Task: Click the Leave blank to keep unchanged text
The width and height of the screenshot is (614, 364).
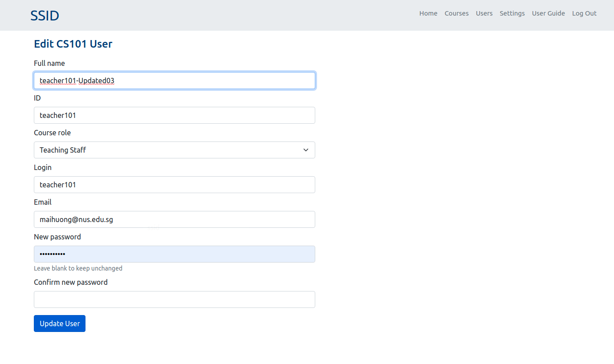Action: pos(78,268)
